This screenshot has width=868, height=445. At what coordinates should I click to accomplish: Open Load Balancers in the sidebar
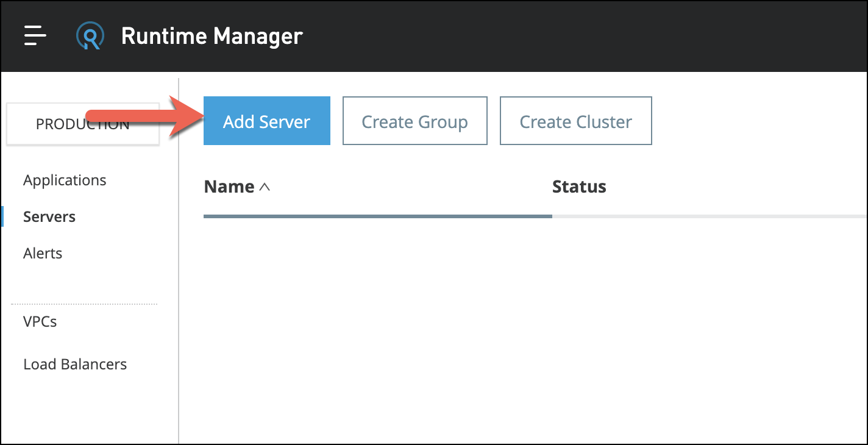point(75,365)
